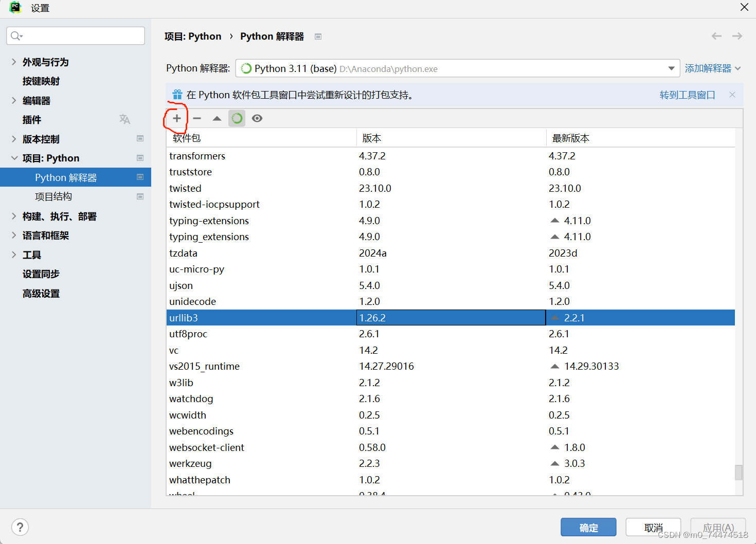This screenshot has height=544, width=756.
Task: Click the upgrade arrow for urllib3 2.2.1
Action: pos(554,318)
